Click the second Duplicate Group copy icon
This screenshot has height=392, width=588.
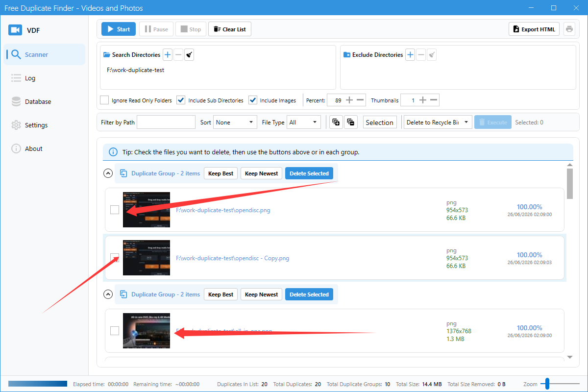pyautogui.click(x=123, y=294)
